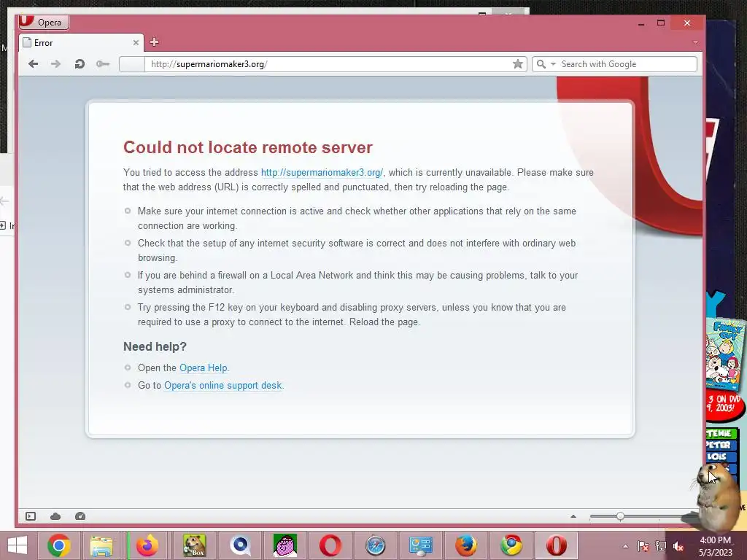The image size is (747, 560).
Task: Click the active Opera taskbar button
Action: [556, 545]
